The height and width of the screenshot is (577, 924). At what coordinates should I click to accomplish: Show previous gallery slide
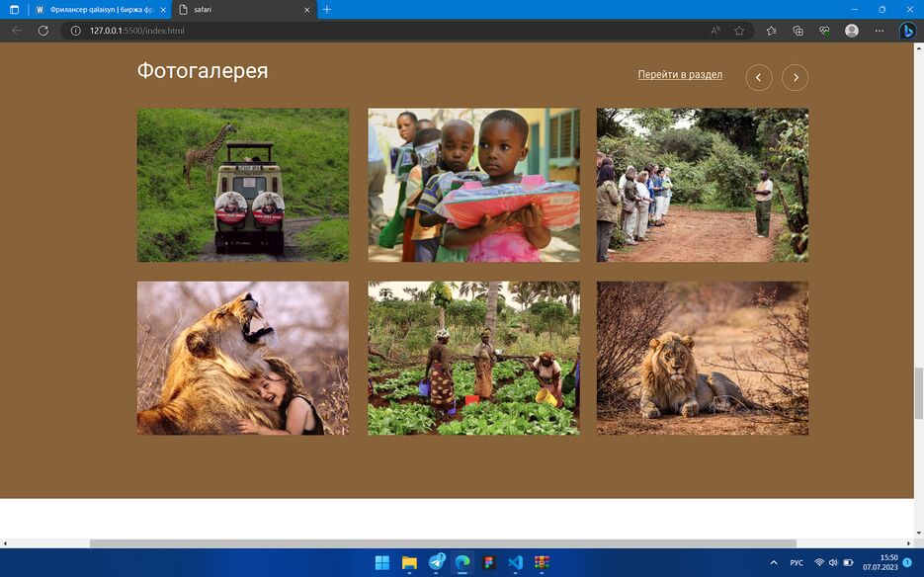pos(759,77)
